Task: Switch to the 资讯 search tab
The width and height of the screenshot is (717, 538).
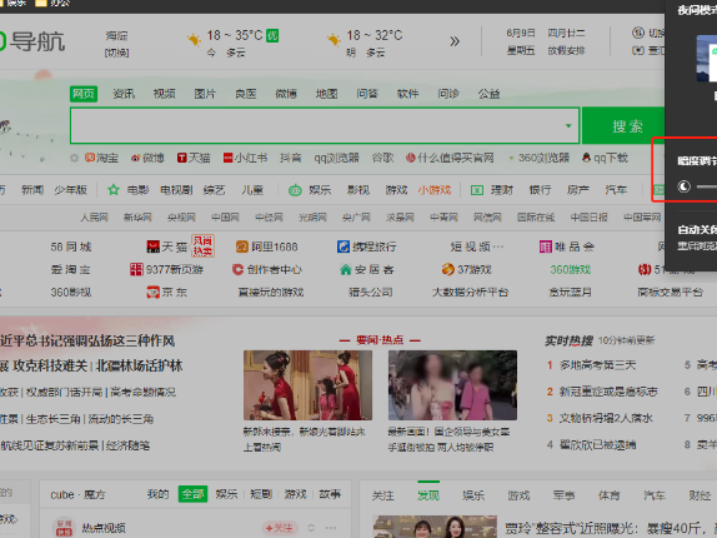Action: [124, 94]
